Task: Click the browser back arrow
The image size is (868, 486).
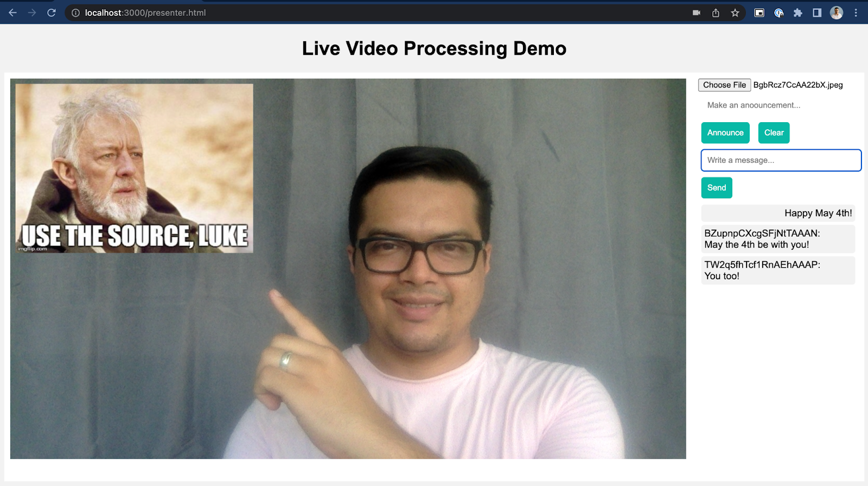Action: pos(12,12)
